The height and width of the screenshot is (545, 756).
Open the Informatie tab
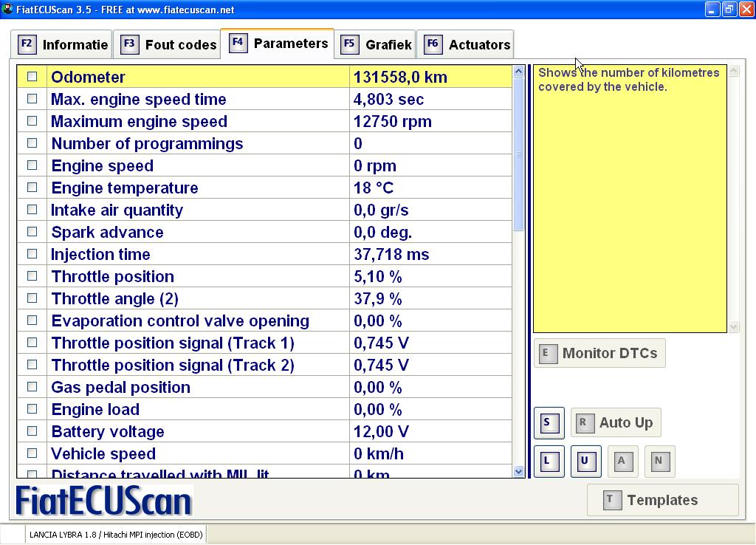tap(62, 45)
